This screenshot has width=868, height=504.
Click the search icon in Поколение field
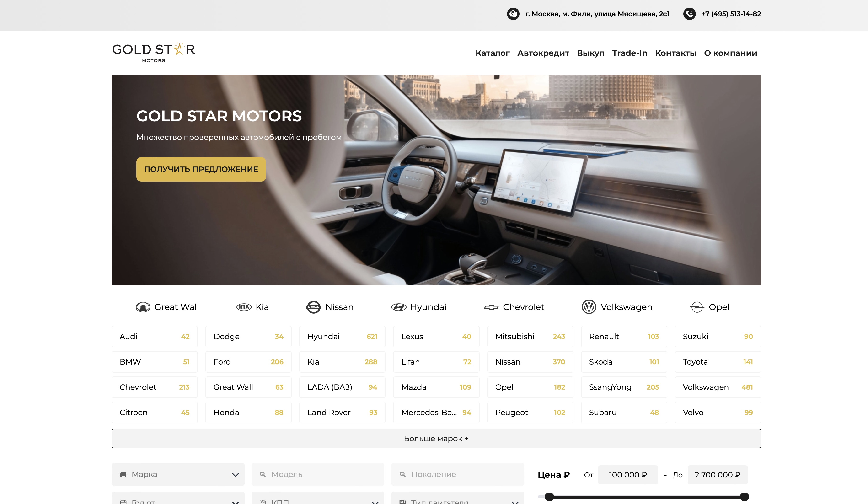point(403,474)
